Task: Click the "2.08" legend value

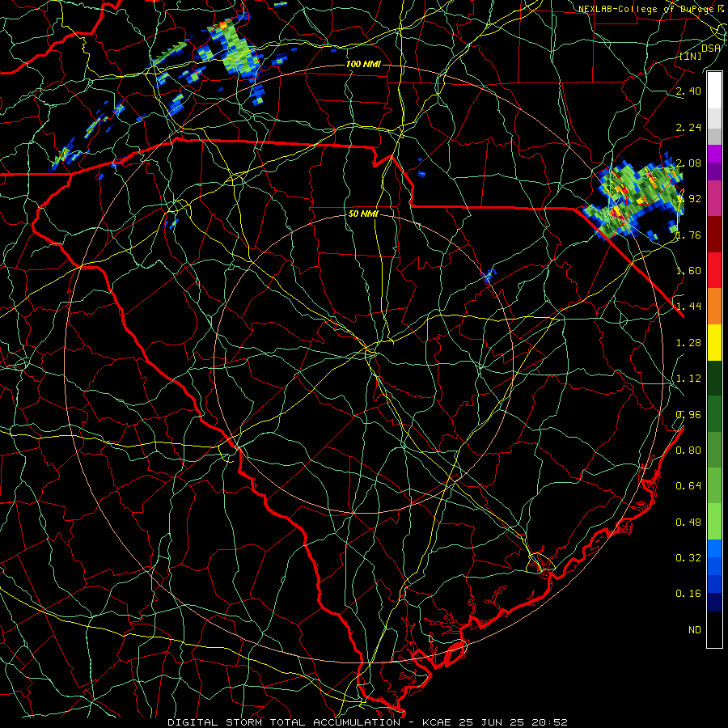Action: [x=688, y=163]
